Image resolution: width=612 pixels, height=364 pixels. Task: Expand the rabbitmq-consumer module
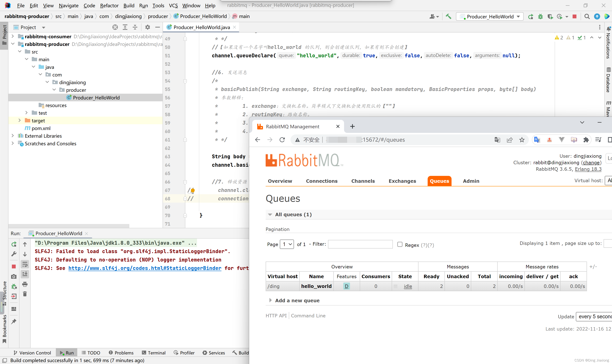(x=13, y=36)
